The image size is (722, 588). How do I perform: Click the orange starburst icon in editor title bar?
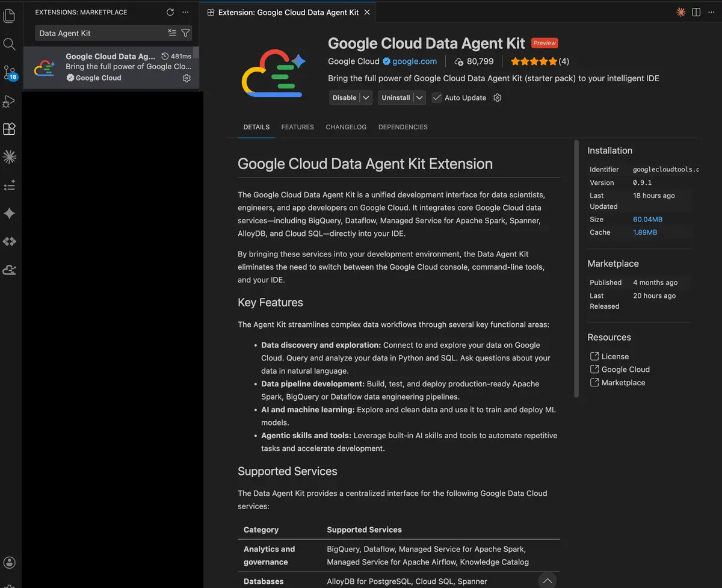coord(680,12)
